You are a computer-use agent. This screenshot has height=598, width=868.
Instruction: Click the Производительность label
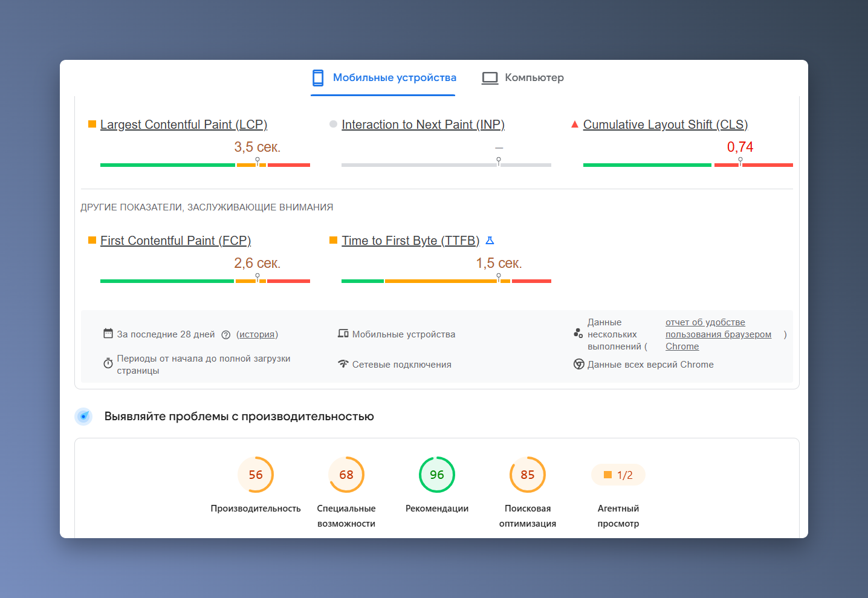coord(256,509)
